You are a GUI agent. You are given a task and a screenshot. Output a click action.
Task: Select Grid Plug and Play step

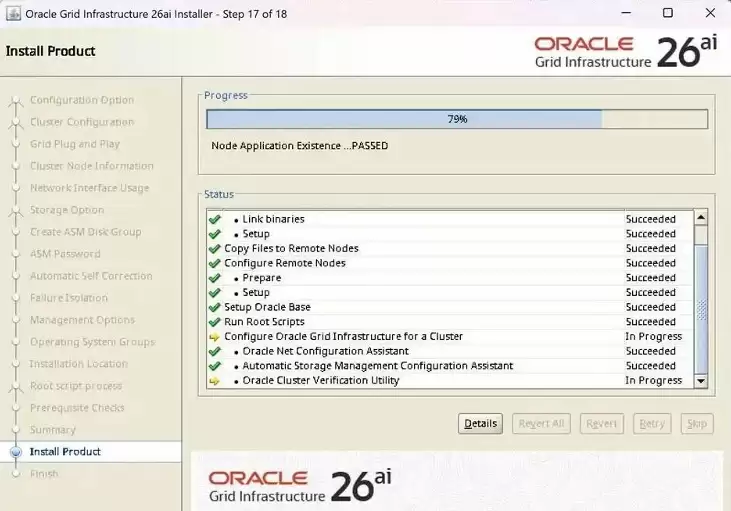point(75,144)
